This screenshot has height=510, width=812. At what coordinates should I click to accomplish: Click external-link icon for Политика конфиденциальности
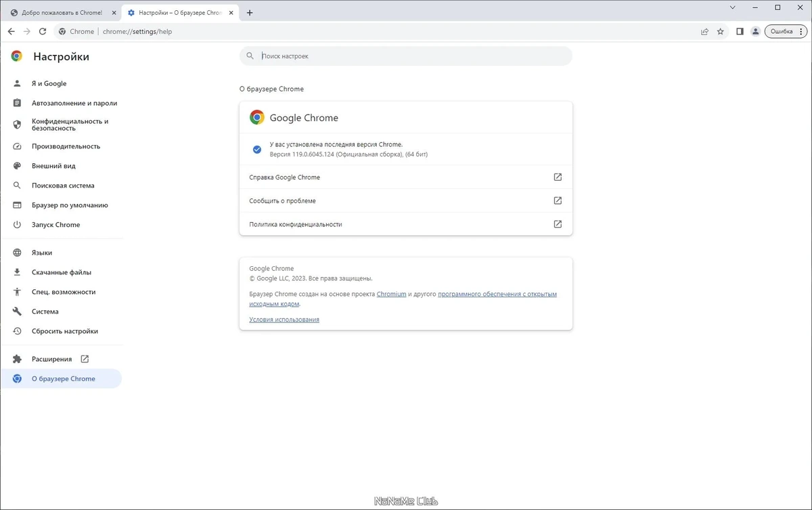(558, 224)
